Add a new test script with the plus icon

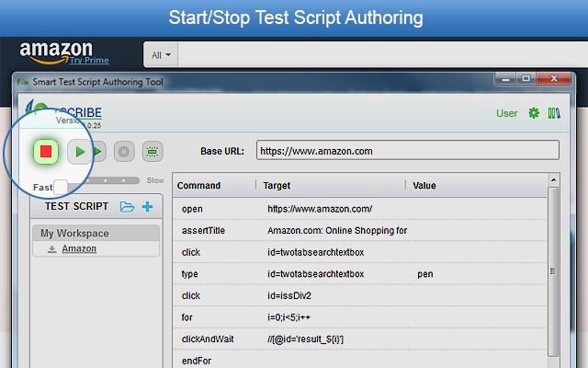click(147, 206)
